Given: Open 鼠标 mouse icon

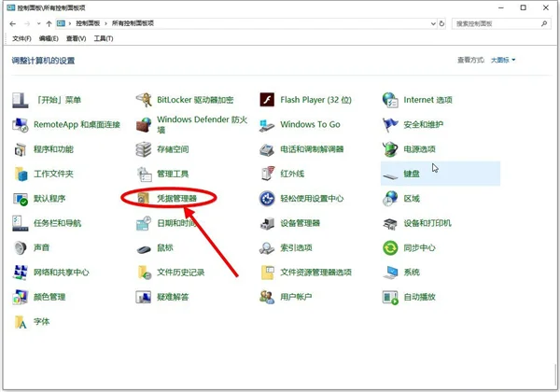Looking at the screenshot, I should (x=144, y=249).
